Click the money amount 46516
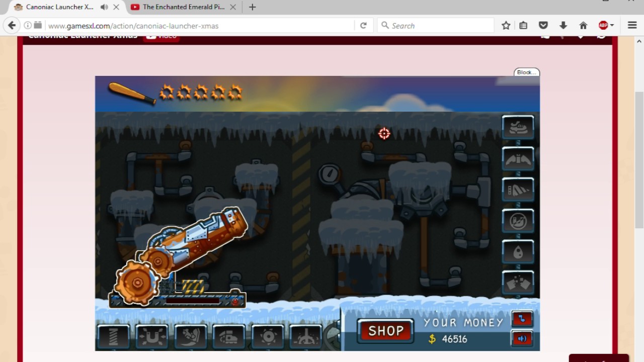Screen dimensions: 644x362 (x=454, y=339)
